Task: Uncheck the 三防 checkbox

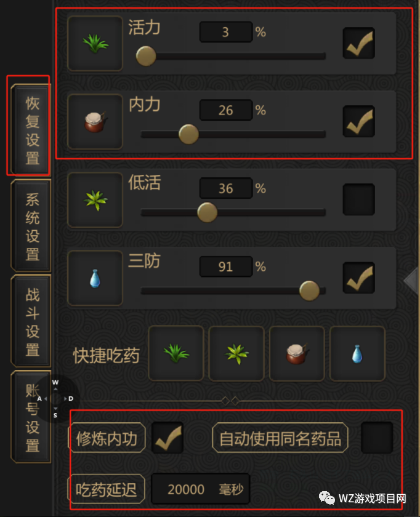Action: click(358, 278)
